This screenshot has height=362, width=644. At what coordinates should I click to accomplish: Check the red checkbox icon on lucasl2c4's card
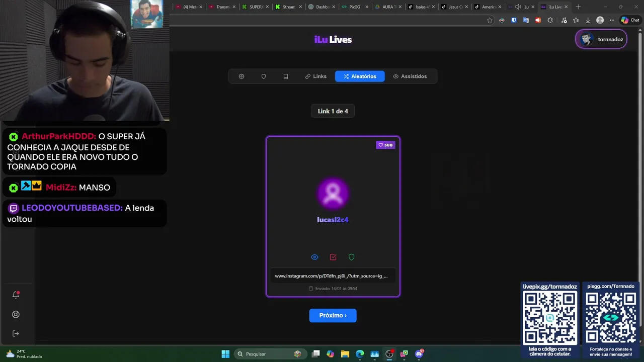[333, 257]
